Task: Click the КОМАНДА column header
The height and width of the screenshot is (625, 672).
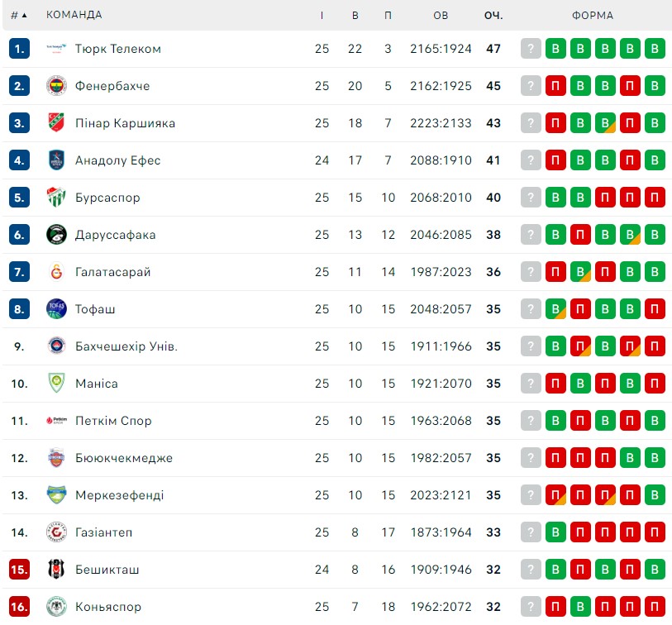Action: tap(74, 15)
